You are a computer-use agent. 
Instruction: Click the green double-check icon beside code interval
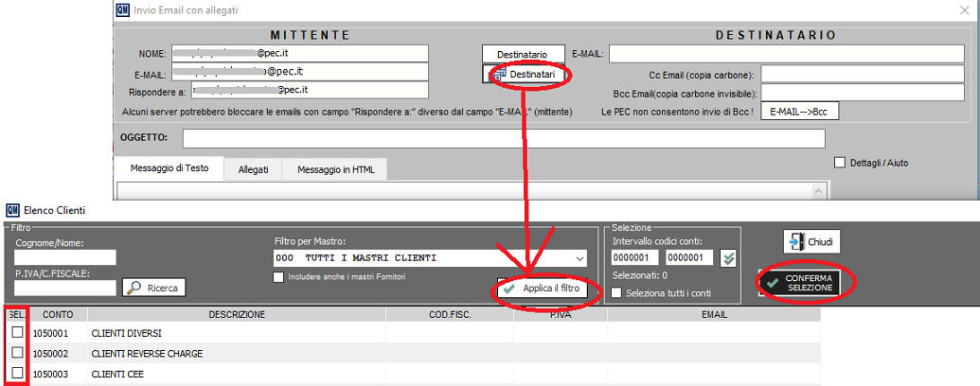click(728, 257)
